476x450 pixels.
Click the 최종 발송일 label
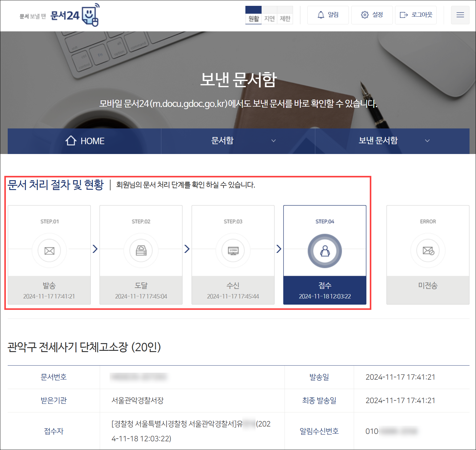point(319,400)
